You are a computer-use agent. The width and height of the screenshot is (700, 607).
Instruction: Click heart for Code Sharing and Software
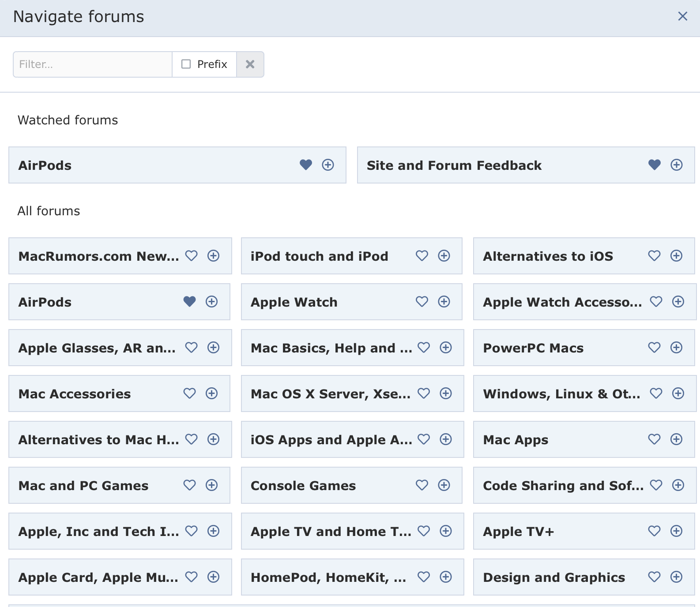pos(656,485)
